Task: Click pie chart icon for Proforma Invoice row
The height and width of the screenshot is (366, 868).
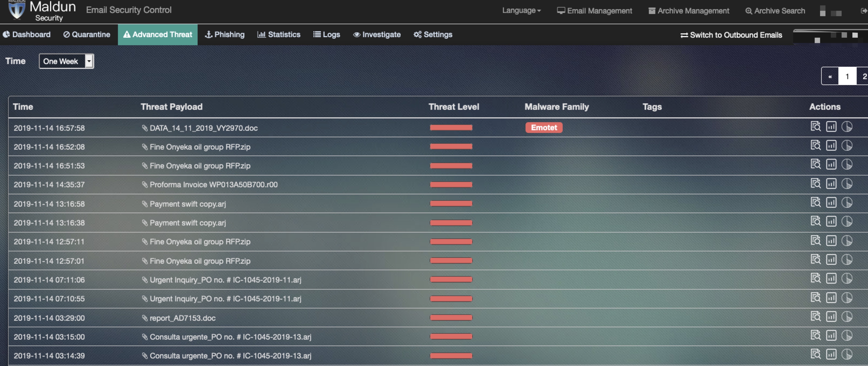Action: point(846,184)
